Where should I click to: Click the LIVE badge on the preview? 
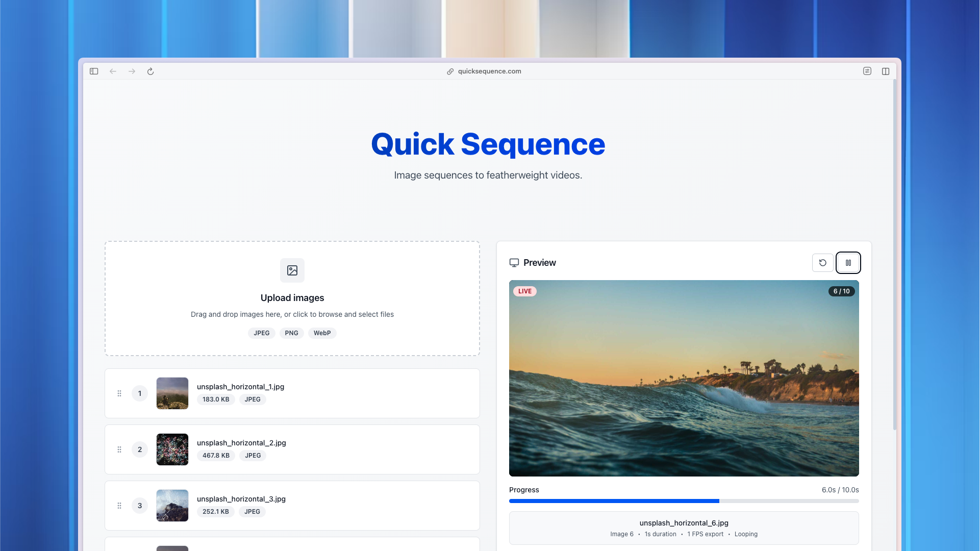[x=525, y=291]
